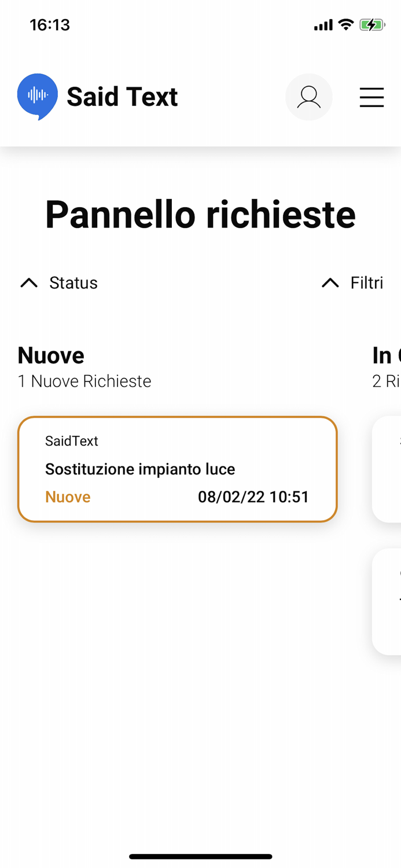Click the orange Nuove status label
This screenshot has height=868, width=401.
point(68,497)
